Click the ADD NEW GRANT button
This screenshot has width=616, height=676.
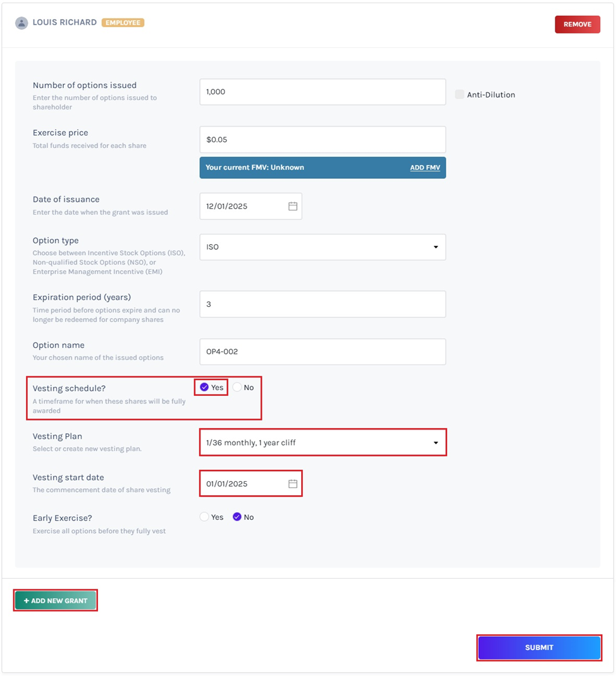point(55,600)
